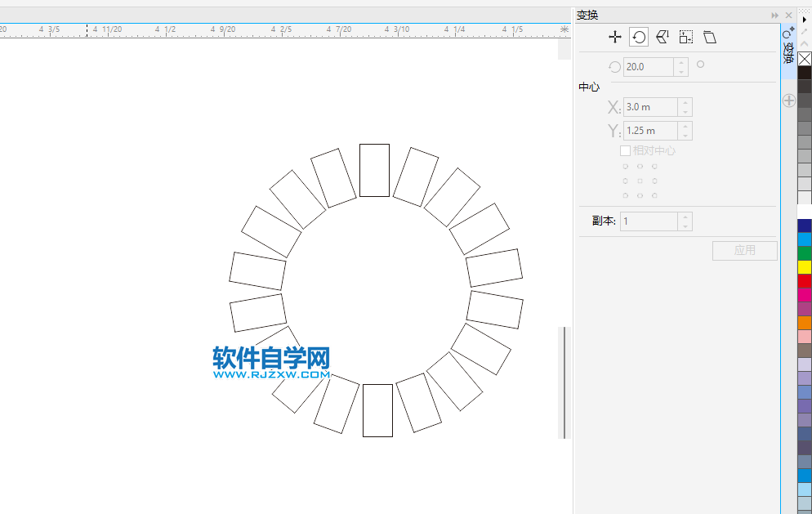Select the Size transform icon

pos(685,36)
